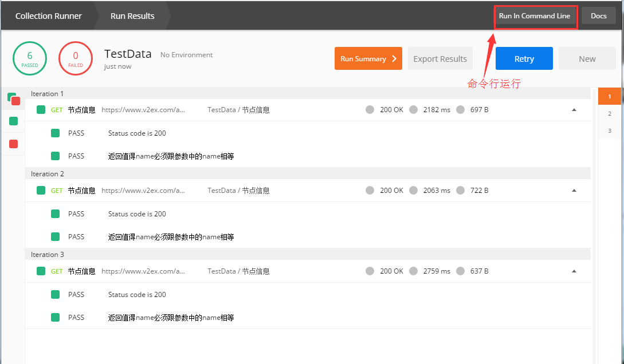The height and width of the screenshot is (364, 624).
Task: Open Run In Command Line
Action: pyautogui.click(x=535, y=16)
